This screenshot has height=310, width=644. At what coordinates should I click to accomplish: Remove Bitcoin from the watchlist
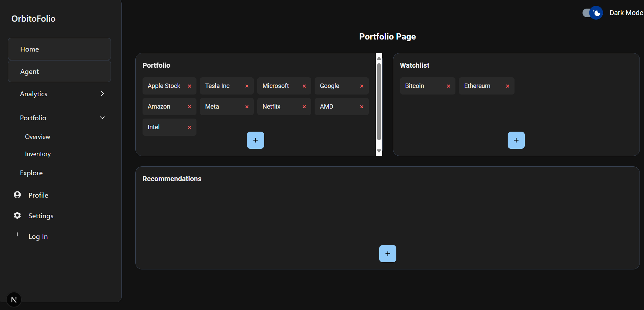[x=448, y=86]
